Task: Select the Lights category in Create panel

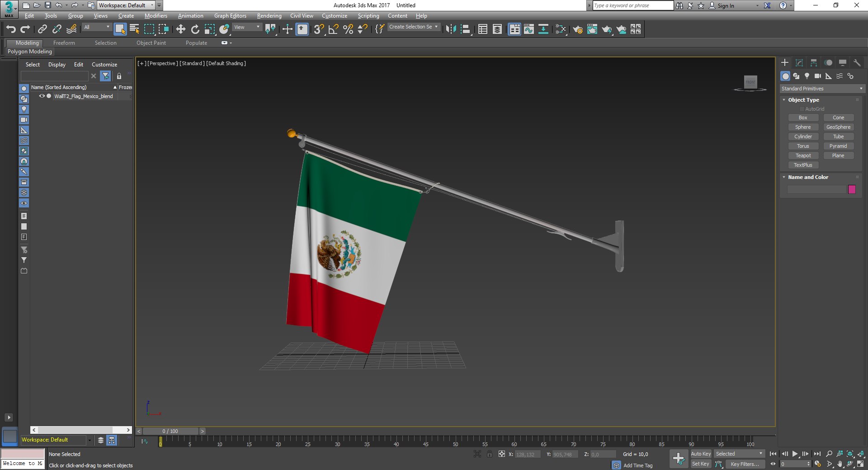Action: pos(807,76)
